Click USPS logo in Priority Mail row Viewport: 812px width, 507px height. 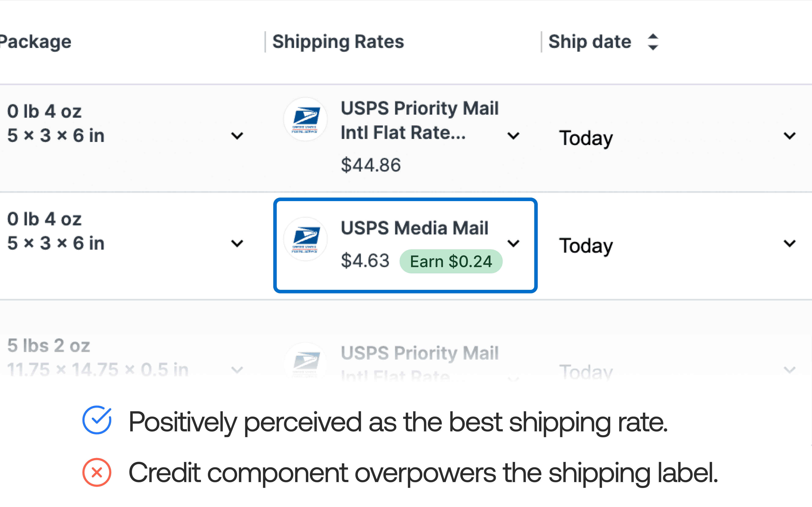(305, 119)
